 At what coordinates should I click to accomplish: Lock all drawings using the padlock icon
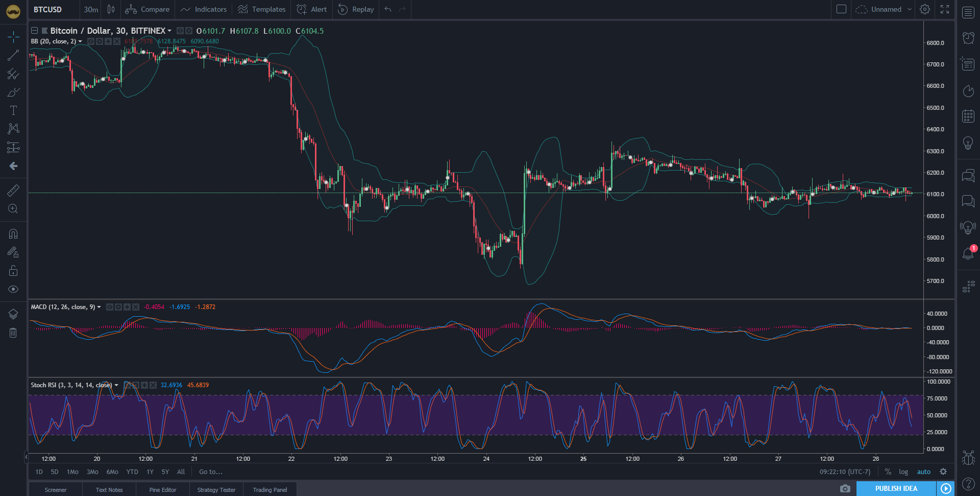13,270
